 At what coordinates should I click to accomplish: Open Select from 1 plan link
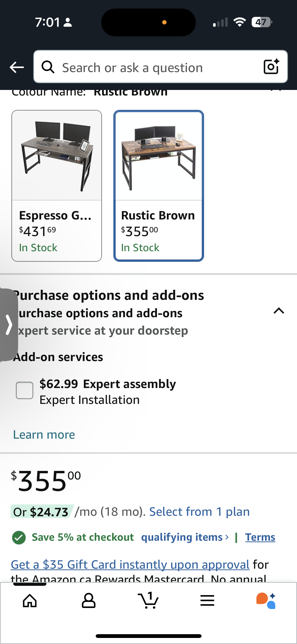coord(200,512)
